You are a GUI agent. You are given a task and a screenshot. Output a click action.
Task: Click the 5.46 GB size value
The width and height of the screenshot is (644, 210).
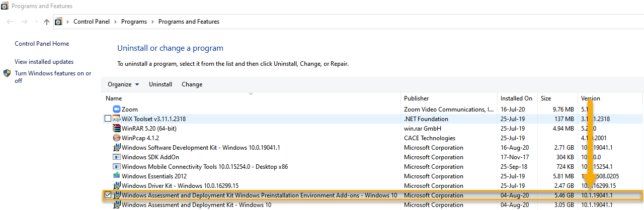(563, 195)
